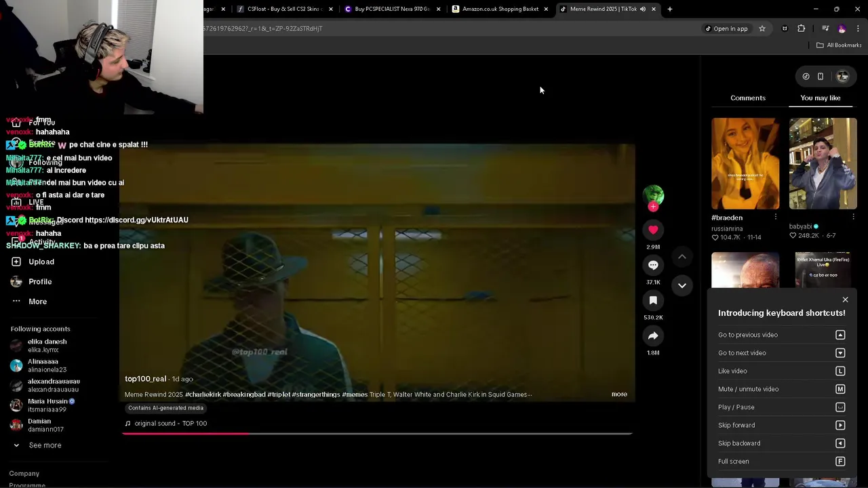Click the Upload plus icon in sidebar
Image resolution: width=868 pixels, height=488 pixels.
[x=16, y=262]
